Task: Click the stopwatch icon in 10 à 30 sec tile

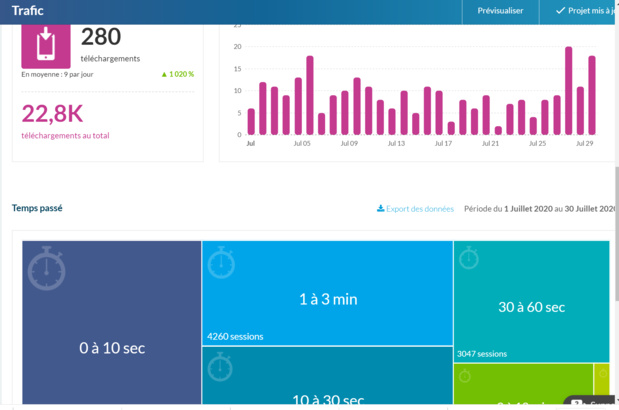Action: tap(221, 369)
